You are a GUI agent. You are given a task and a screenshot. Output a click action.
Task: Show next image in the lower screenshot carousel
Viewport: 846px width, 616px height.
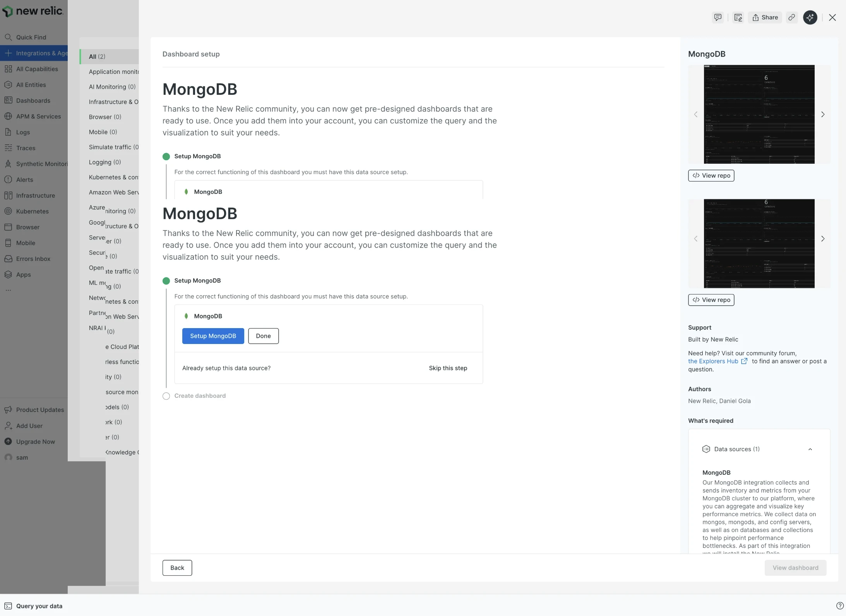coord(823,239)
